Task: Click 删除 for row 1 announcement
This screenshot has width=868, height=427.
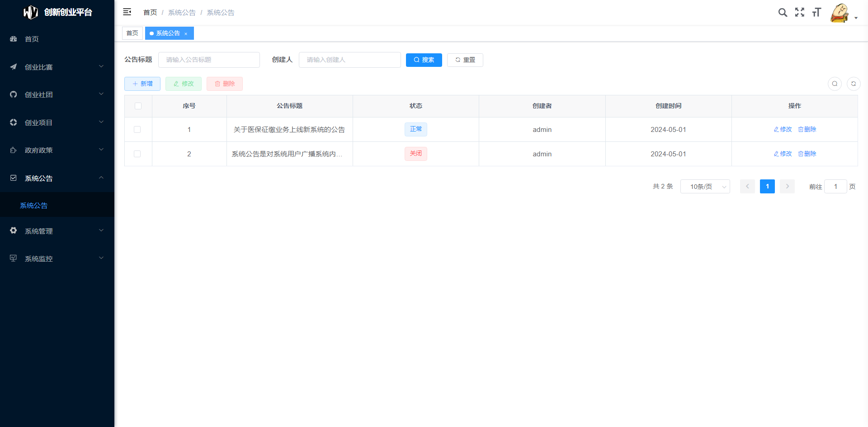Action: coord(807,130)
